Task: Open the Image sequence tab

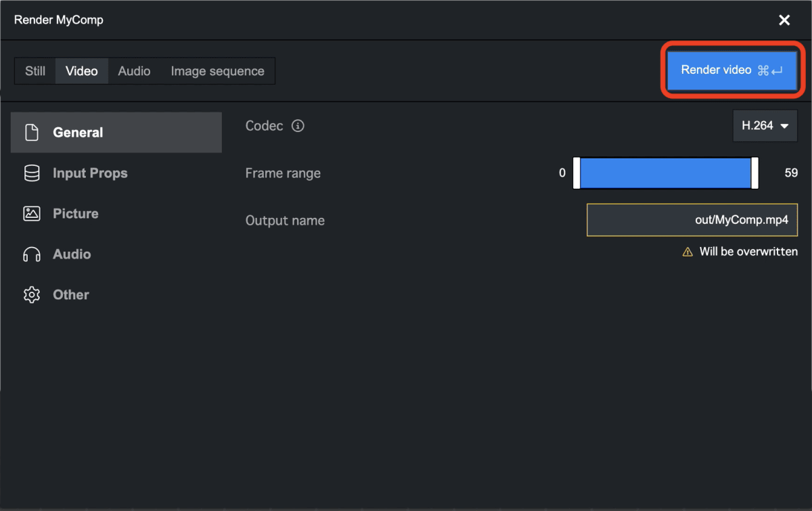Action: click(217, 71)
